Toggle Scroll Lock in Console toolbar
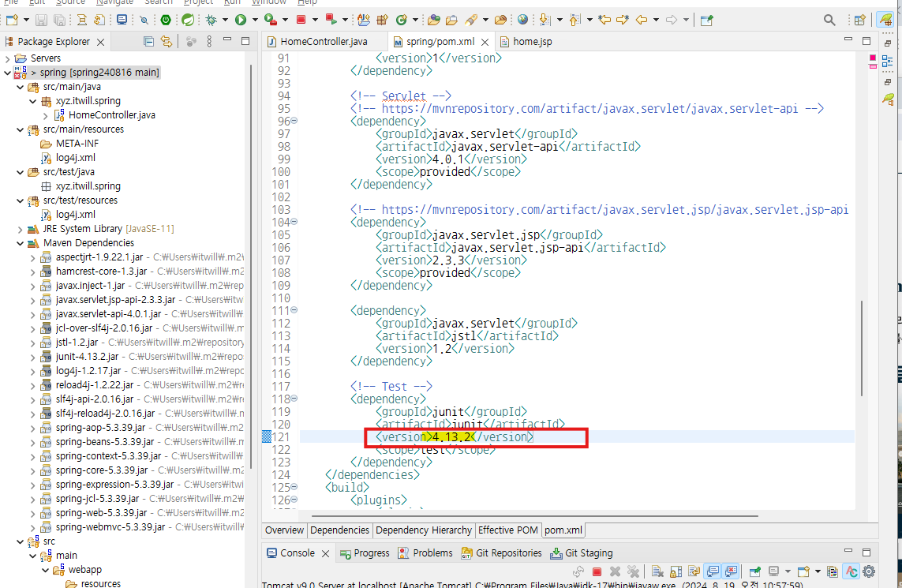 [x=676, y=571]
